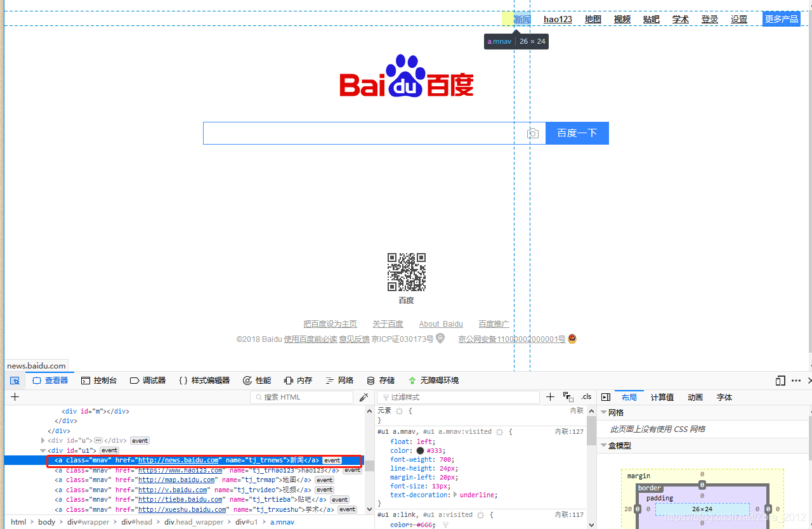Click the QR code image
This screenshot has width=812, height=529.
407,272
